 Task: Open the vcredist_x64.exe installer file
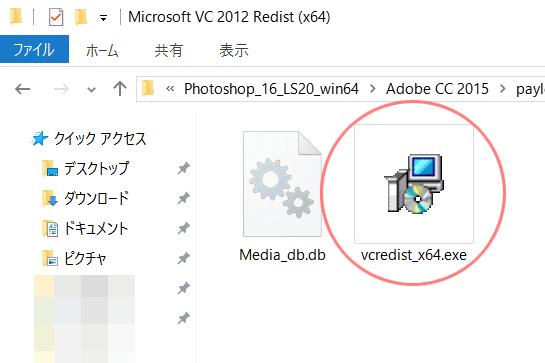(x=414, y=184)
